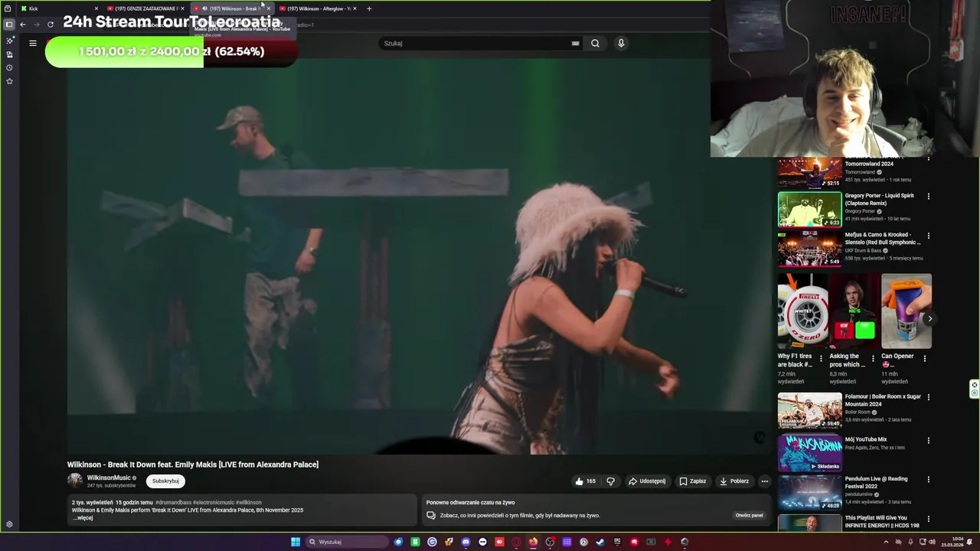Focus the Szukaj search input field
The height and width of the screenshot is (551, 980).
(x=475, y=43)
